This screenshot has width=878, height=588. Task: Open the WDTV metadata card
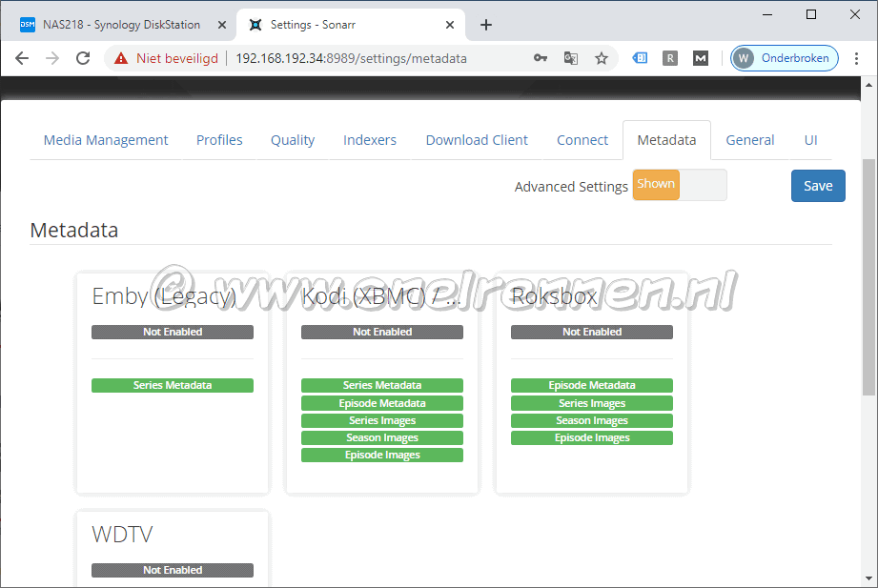(173, 549)
